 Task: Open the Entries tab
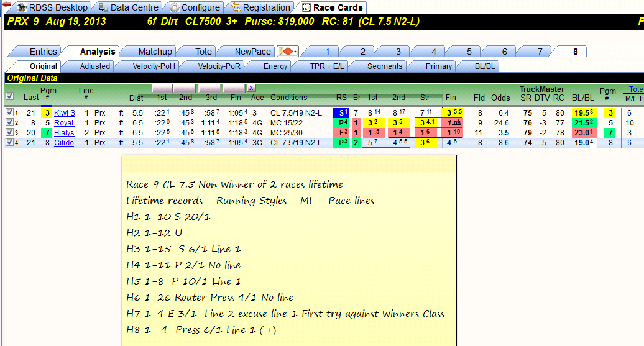43,52
